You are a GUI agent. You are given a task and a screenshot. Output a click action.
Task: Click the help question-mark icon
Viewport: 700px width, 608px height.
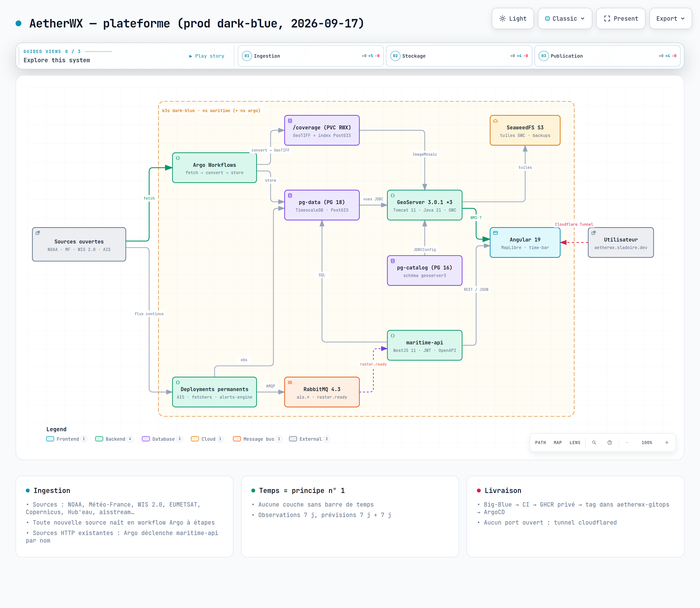pyautogui.click(x=609, y=442)
